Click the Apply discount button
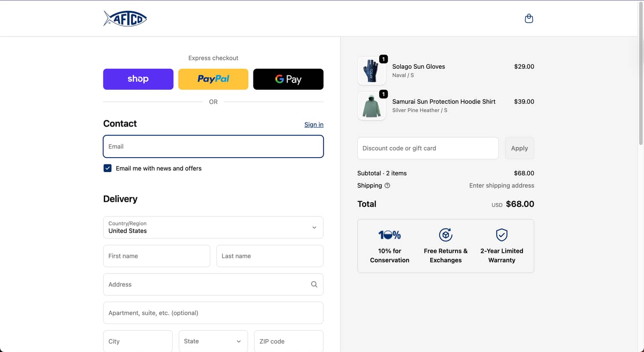644x352 pixels. pos(519,148)
